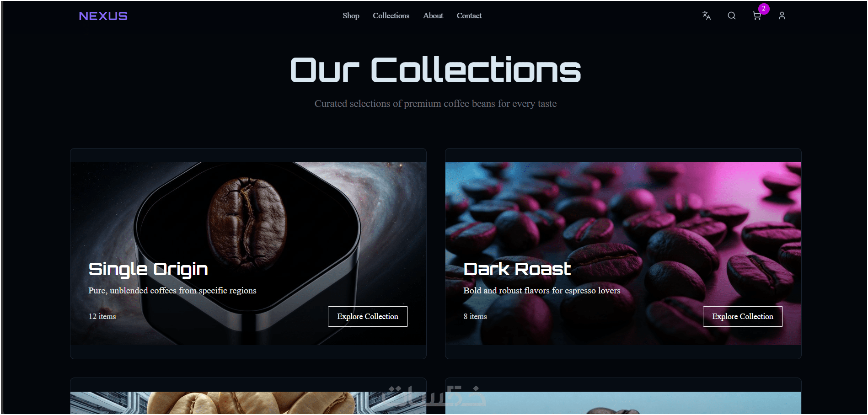Image resolution: width=868 pixels, height=415 pixels.
Task: Select the Dark Roast beans image
Action: point(623,254)
